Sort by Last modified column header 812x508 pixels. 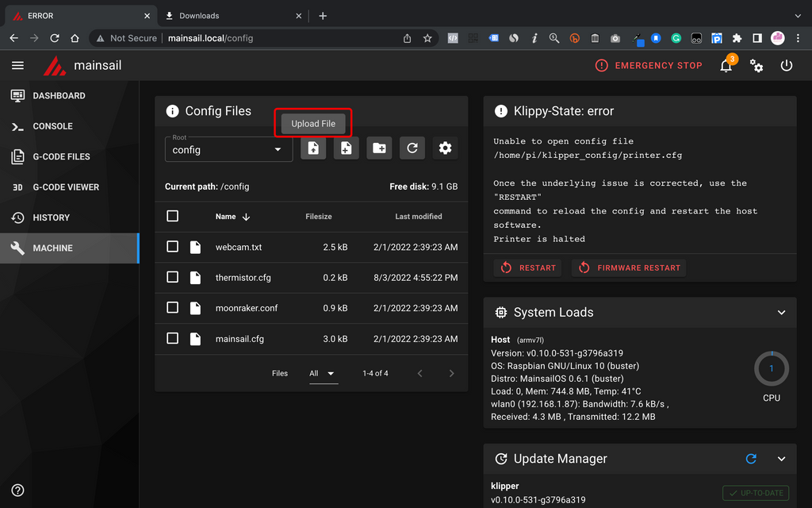coord(419,217)
